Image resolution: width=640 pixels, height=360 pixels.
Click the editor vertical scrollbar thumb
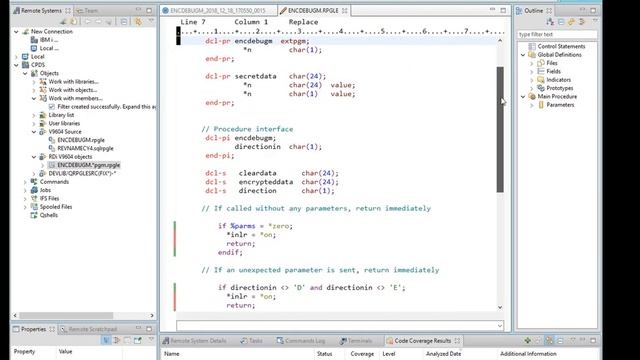(500, 129)
